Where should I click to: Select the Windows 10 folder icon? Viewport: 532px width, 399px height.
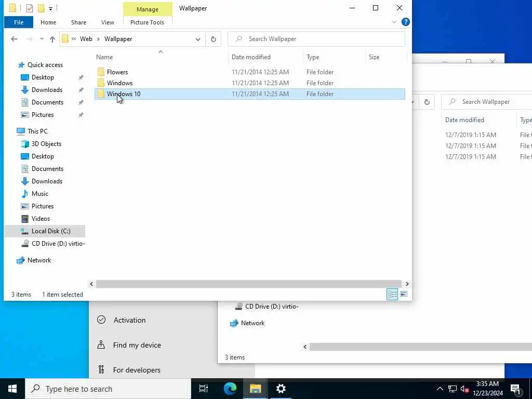point(101,94)
